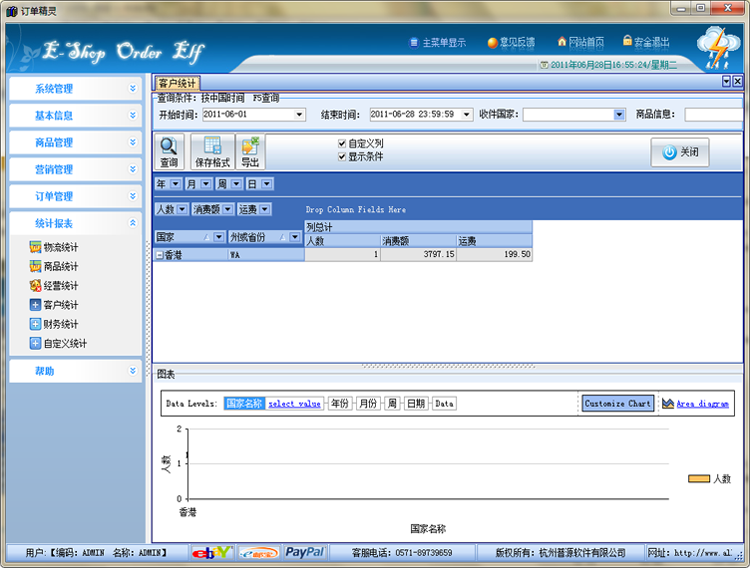Click the PayPal logo in status bar

305,553
